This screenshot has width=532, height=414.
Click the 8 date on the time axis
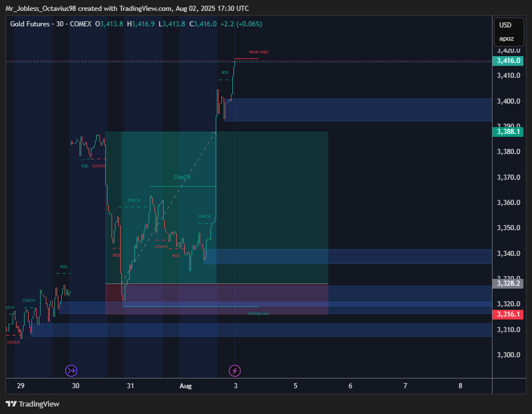(460, 386)
